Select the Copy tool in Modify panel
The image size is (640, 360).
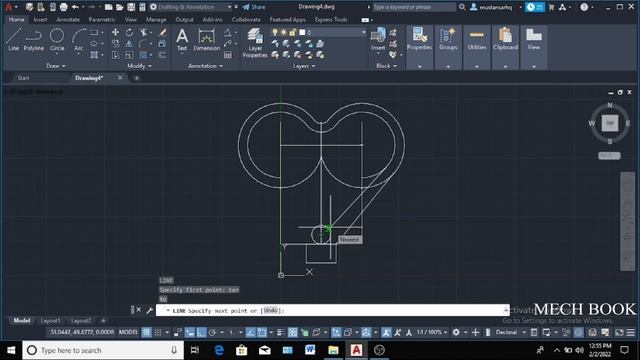click(116, 43)
